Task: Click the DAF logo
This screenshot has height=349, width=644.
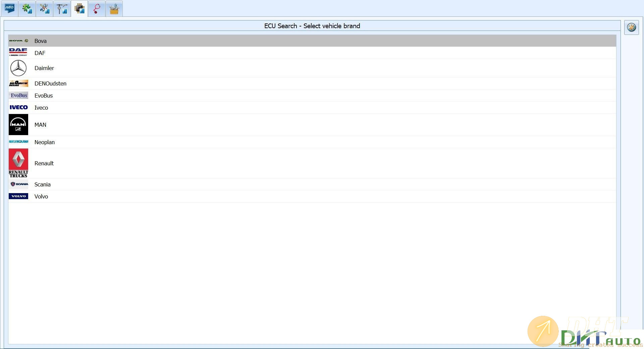Action: coord(18,52)
